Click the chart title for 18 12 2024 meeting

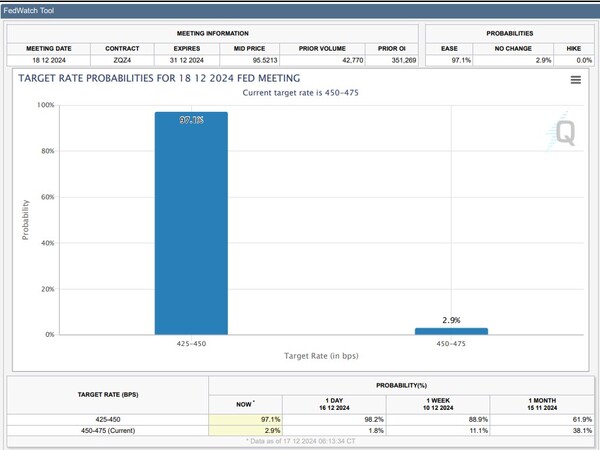[x=159, y=79]
